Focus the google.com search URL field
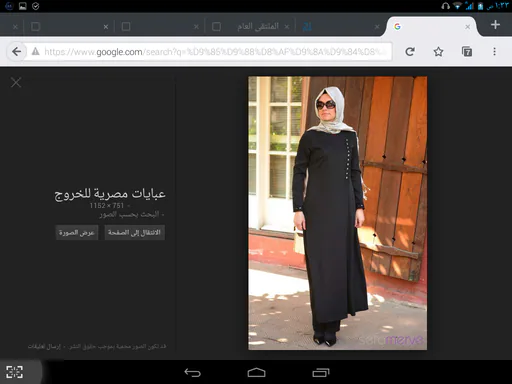 [x=208, y=52]
